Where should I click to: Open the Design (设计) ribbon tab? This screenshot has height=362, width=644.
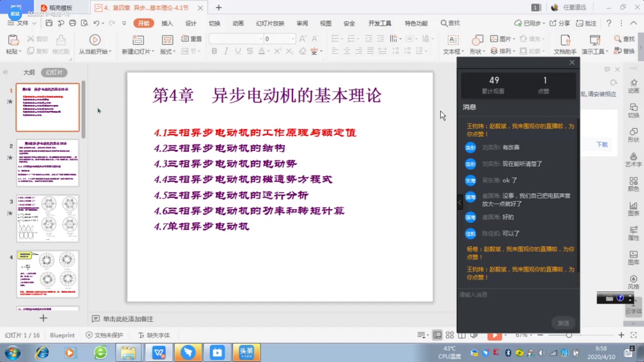point(191,23)
